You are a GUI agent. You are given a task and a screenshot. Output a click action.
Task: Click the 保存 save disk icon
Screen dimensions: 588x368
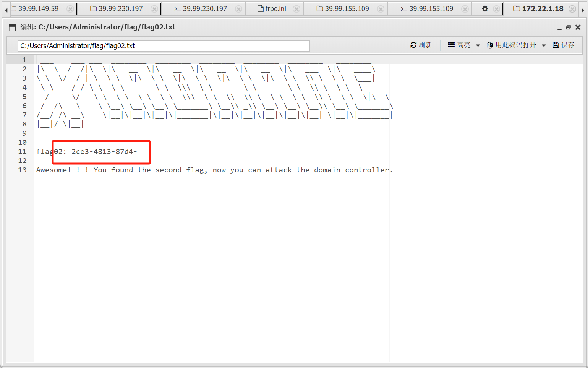(x=556, y=45)
